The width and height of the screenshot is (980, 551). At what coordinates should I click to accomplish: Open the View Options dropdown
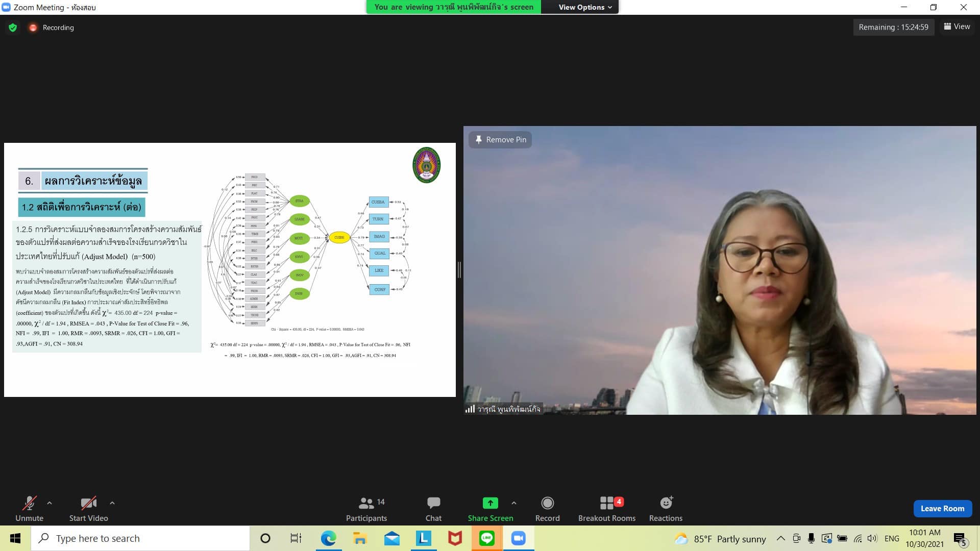click(x=584, y=7)
